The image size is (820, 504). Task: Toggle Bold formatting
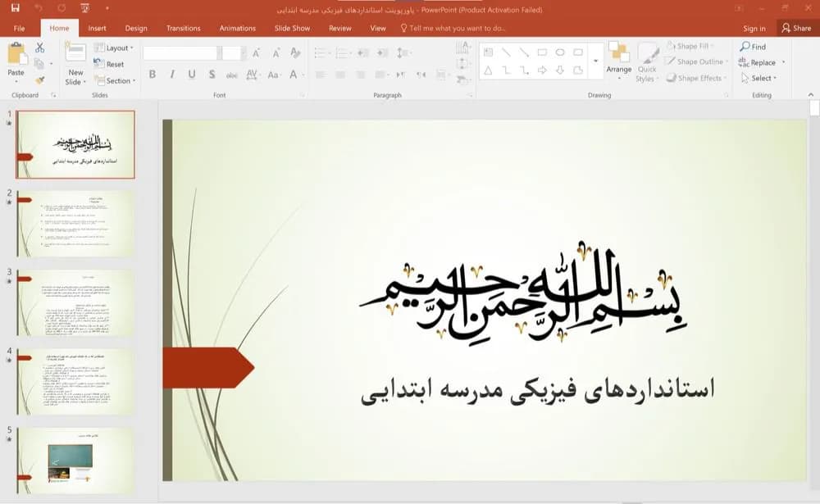tap(153, 75)
